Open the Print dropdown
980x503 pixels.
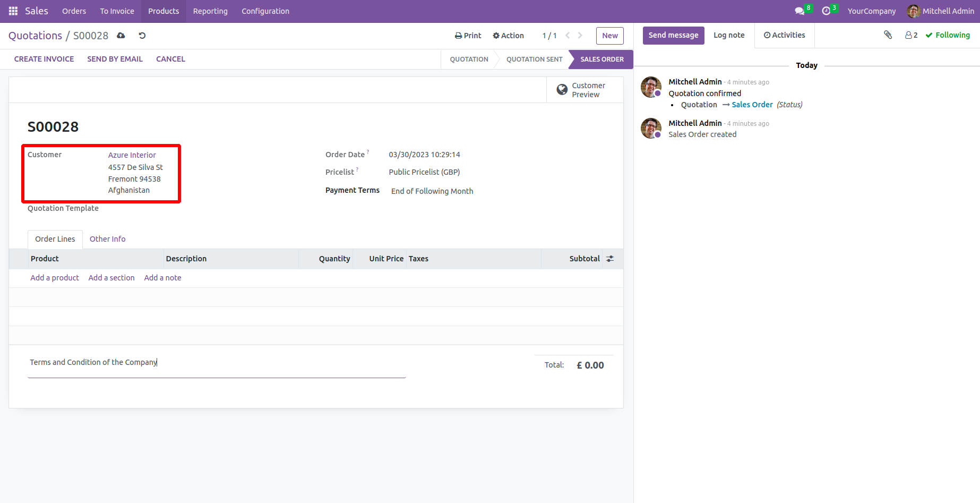point(468,36)
